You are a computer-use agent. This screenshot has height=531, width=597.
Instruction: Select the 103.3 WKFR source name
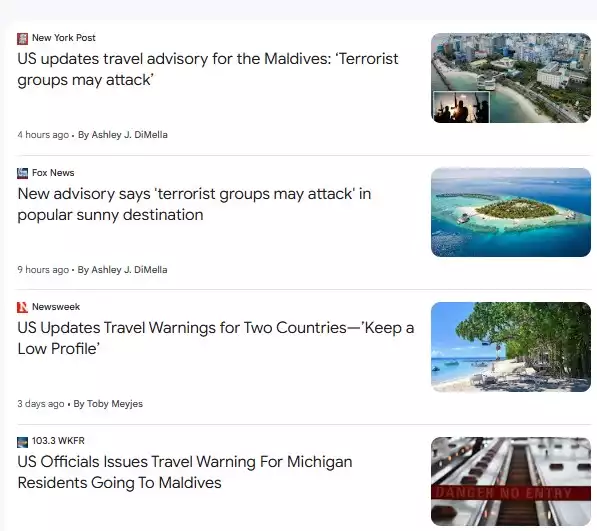click(x=58, y=441)
